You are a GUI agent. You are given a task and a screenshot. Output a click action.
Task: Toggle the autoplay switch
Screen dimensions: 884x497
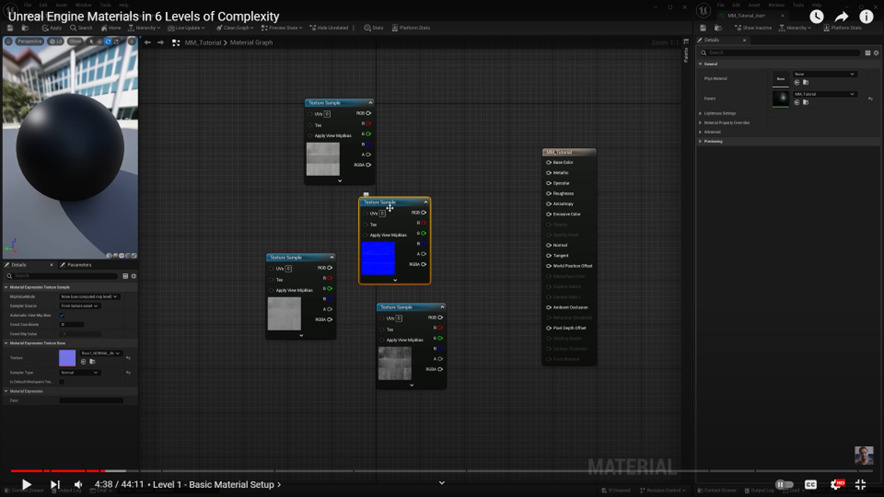click(784, 485)
